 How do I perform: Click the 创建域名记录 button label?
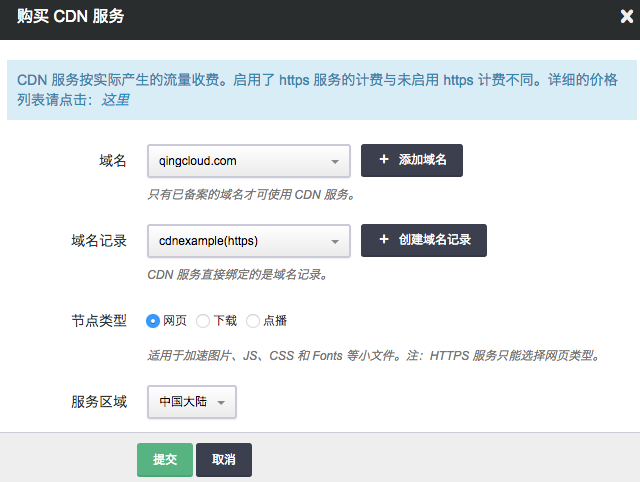pos(435,240)
